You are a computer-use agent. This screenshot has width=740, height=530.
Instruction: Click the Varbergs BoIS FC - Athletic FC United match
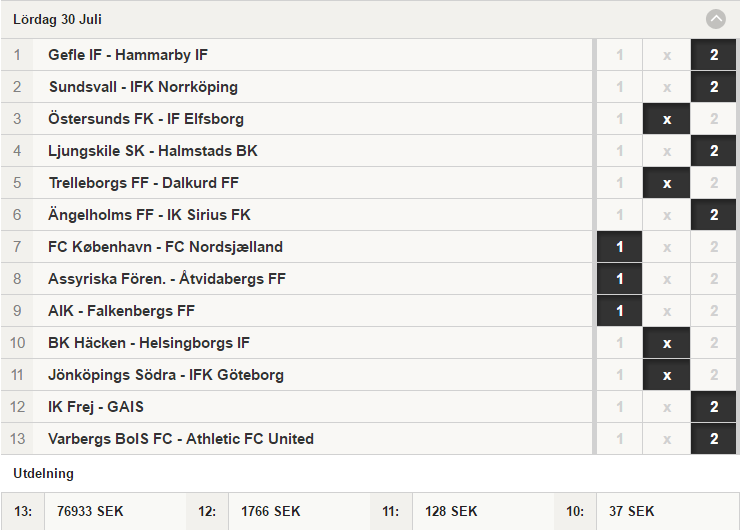(296, 438)
